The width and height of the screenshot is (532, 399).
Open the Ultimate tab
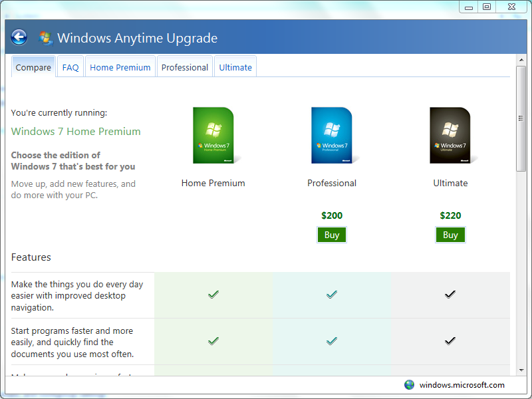click(235, 67)
